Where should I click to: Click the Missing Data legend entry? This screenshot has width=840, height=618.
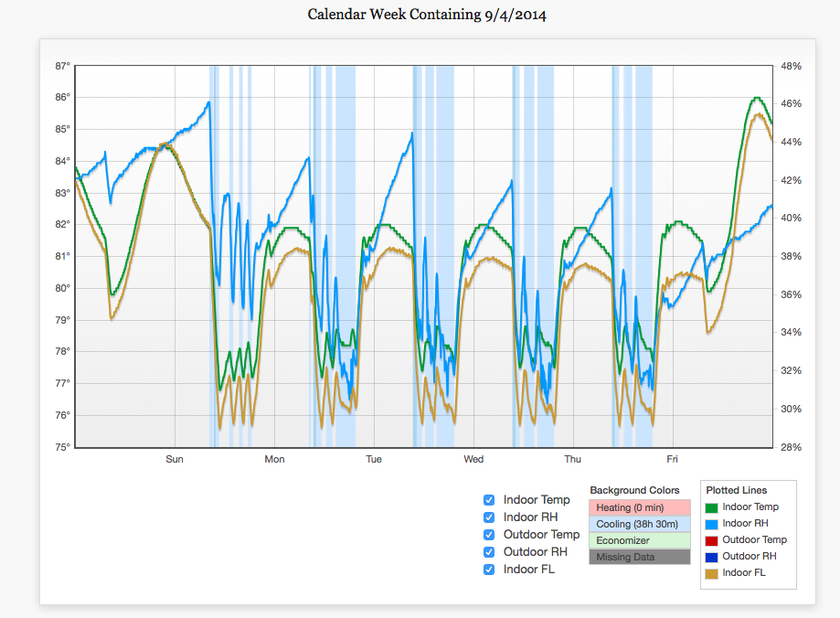click(639, 557)
